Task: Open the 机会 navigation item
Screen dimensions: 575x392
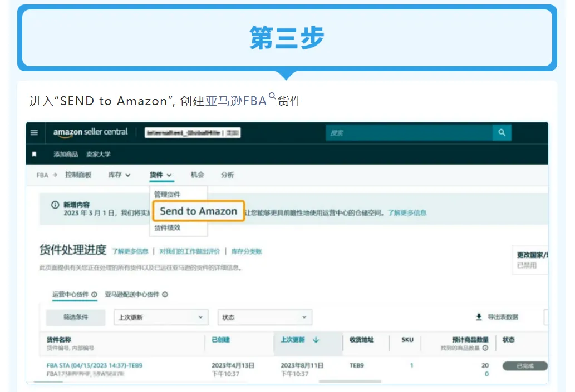Action: pos(197,175)
